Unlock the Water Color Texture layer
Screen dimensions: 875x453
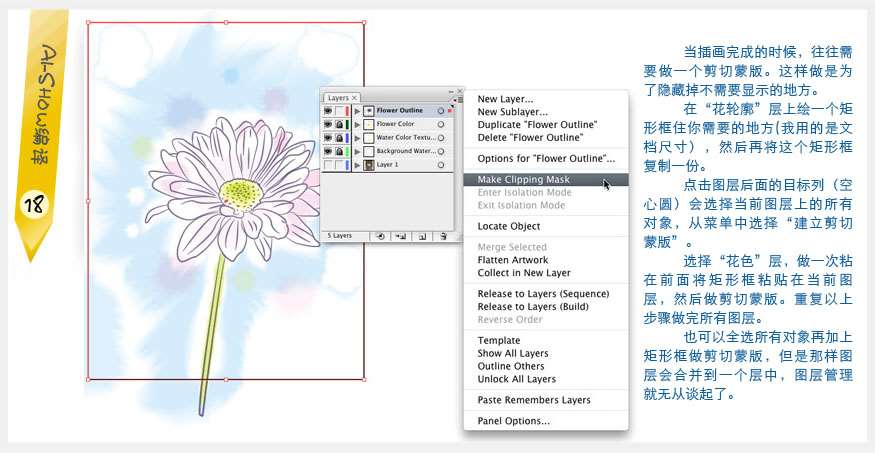click(339, 138)
